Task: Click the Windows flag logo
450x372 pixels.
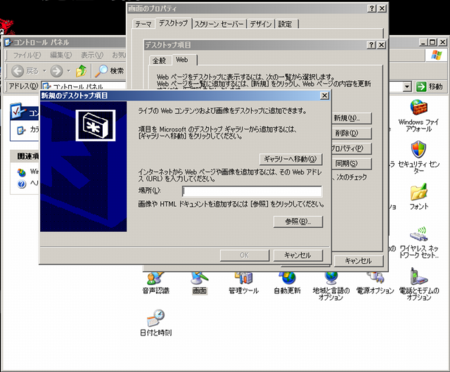Action: (x=436, y=56)
